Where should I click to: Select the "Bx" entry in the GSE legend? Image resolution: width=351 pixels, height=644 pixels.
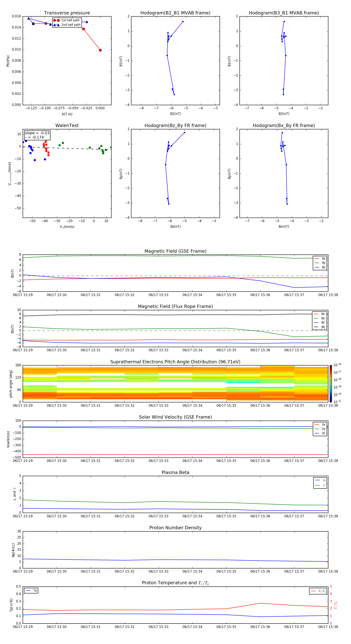[x=320, y=259]
